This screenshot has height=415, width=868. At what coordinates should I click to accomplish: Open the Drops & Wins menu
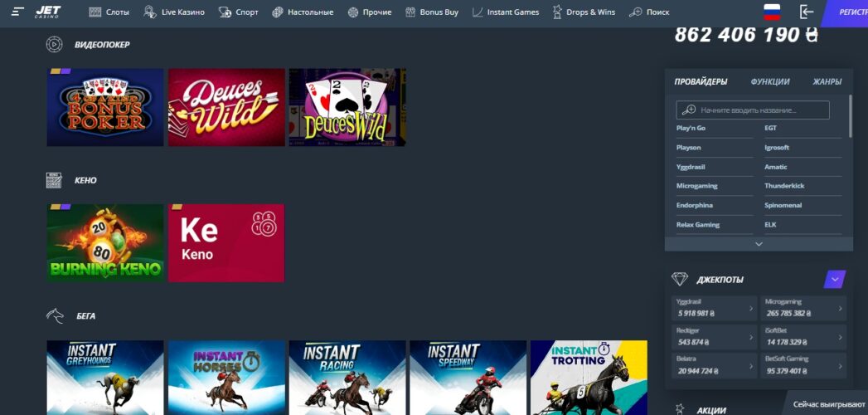point(584,12)
